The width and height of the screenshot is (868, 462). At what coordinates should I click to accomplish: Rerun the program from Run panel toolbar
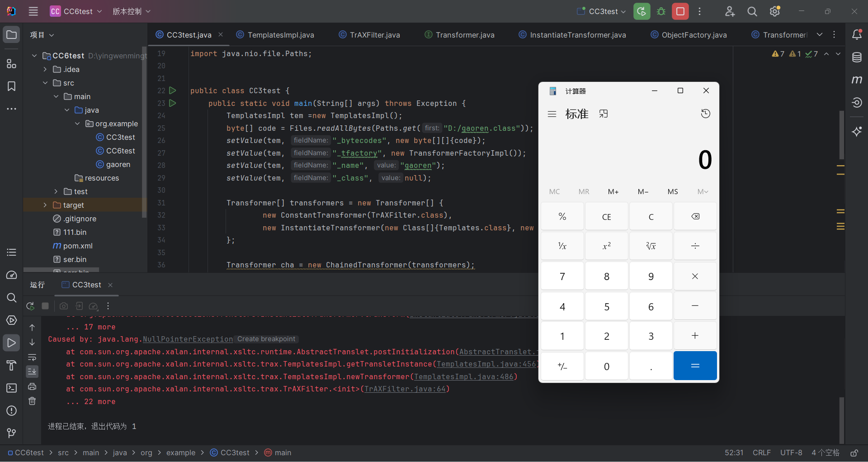coord(30,306)
